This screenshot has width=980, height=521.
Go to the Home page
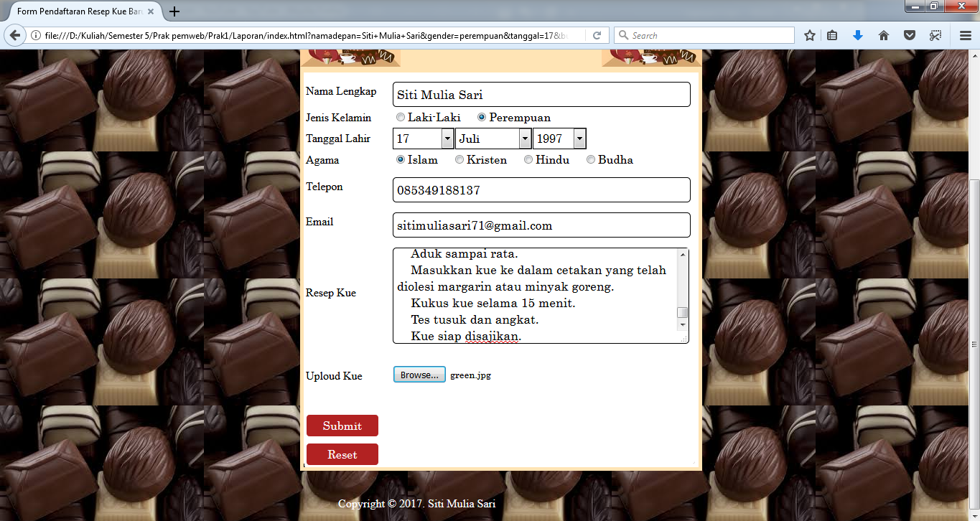883,34
